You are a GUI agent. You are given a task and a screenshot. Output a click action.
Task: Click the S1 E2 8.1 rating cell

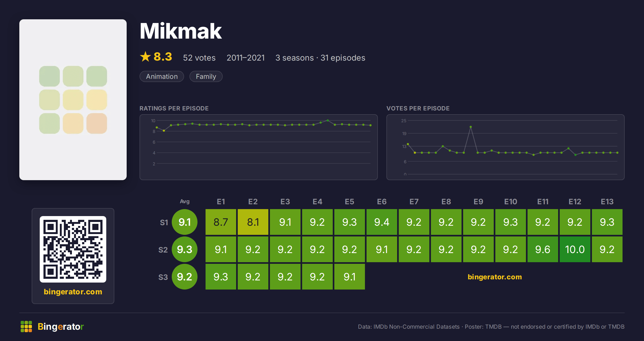click(x=253, y=222)
